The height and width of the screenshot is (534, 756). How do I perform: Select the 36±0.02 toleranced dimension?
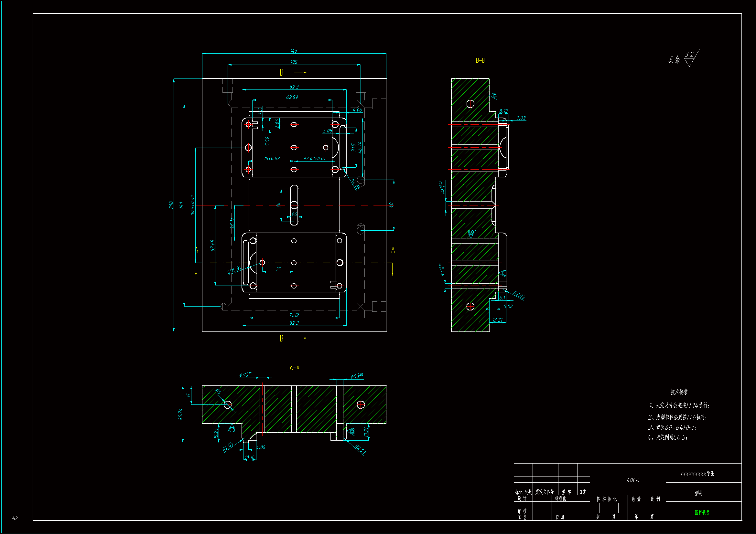point(271,159)
